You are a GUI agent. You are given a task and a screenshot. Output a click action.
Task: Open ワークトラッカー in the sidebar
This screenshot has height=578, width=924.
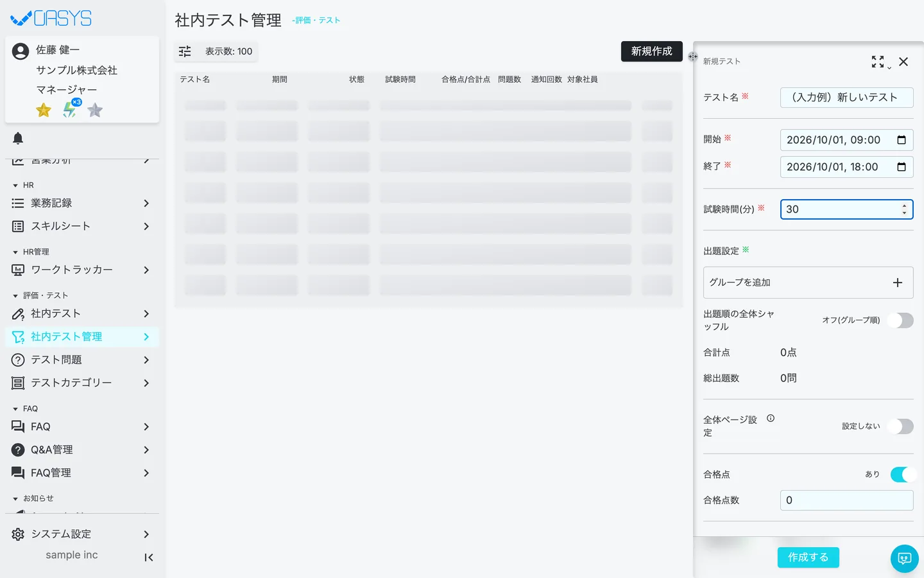(82, 270)
